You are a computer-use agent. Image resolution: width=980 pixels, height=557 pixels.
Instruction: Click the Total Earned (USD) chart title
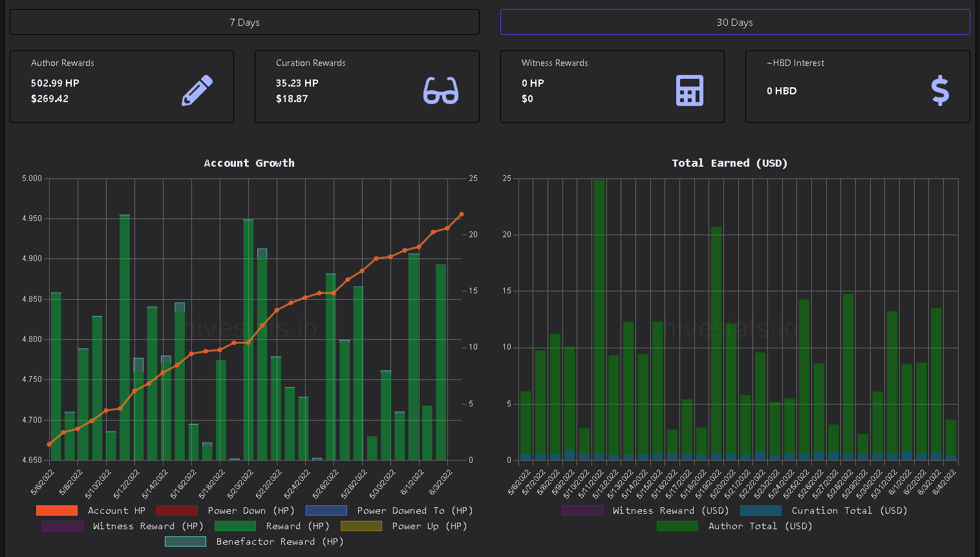(730, 163)
